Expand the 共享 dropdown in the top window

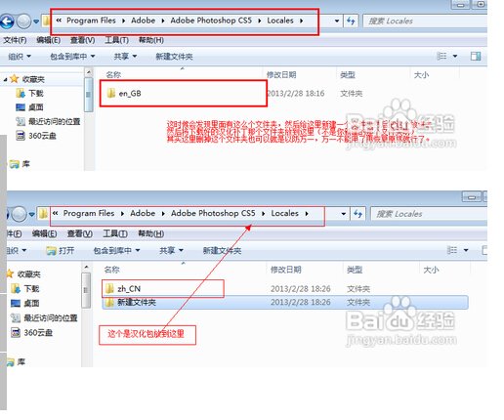point(125,57)
